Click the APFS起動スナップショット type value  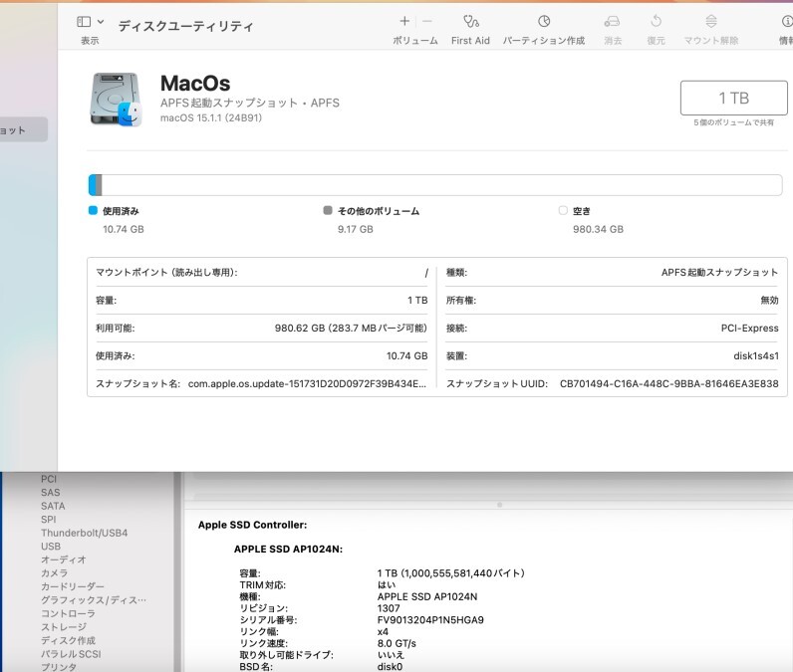coord(719,273)
